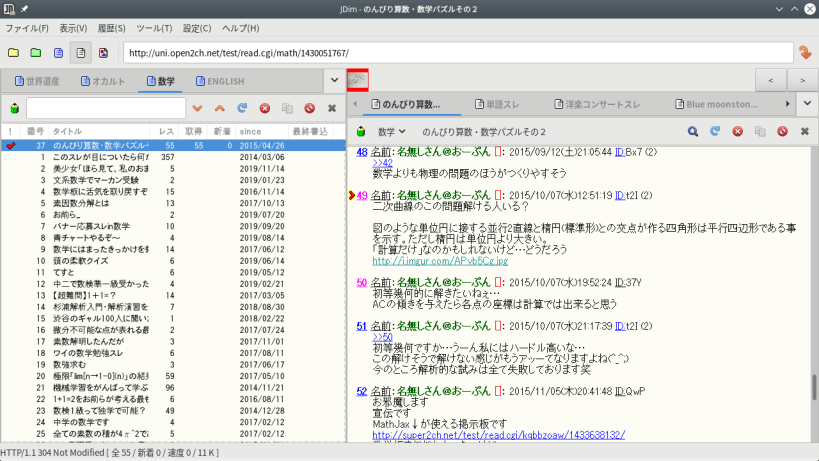This screenshot has width=819, height=461.
Task: Stop loading the board list
Action: 265,108
